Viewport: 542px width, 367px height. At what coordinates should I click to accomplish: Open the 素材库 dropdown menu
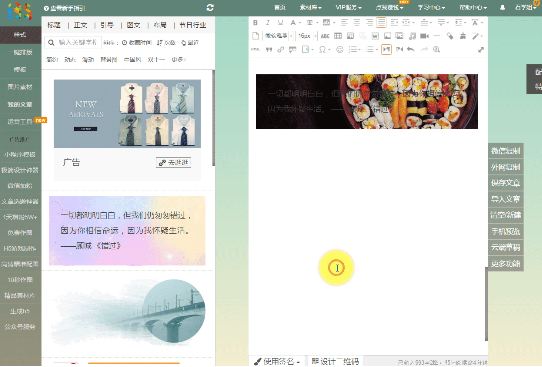click(x=310, y=7)
